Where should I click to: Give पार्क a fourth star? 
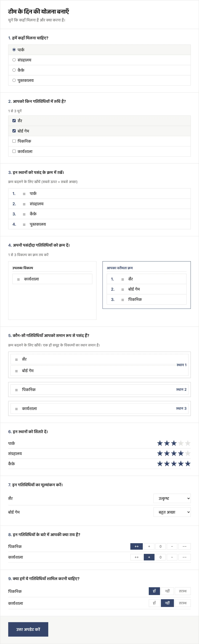point(181,443)
